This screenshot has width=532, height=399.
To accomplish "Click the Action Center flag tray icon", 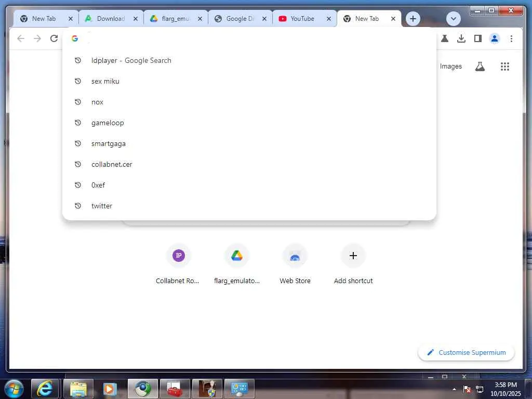I will (467, 389).
